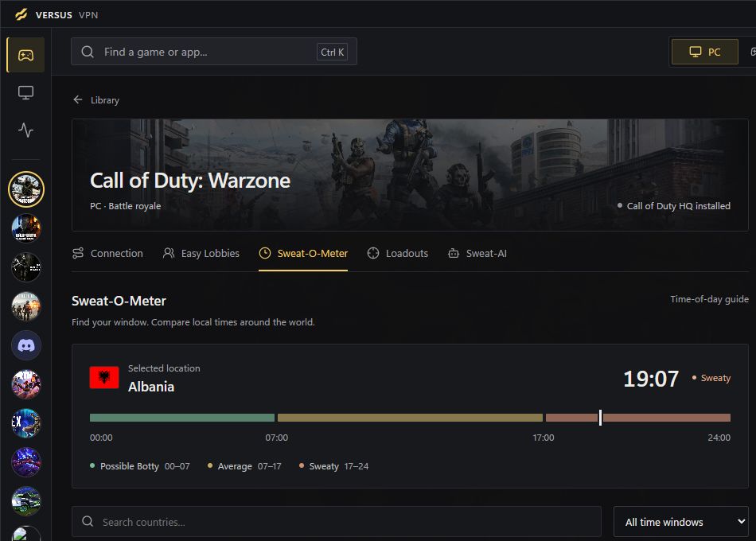756x541 pixels.
Task: Click the Loadouts crosshair icon
Action: coord(372,253)
